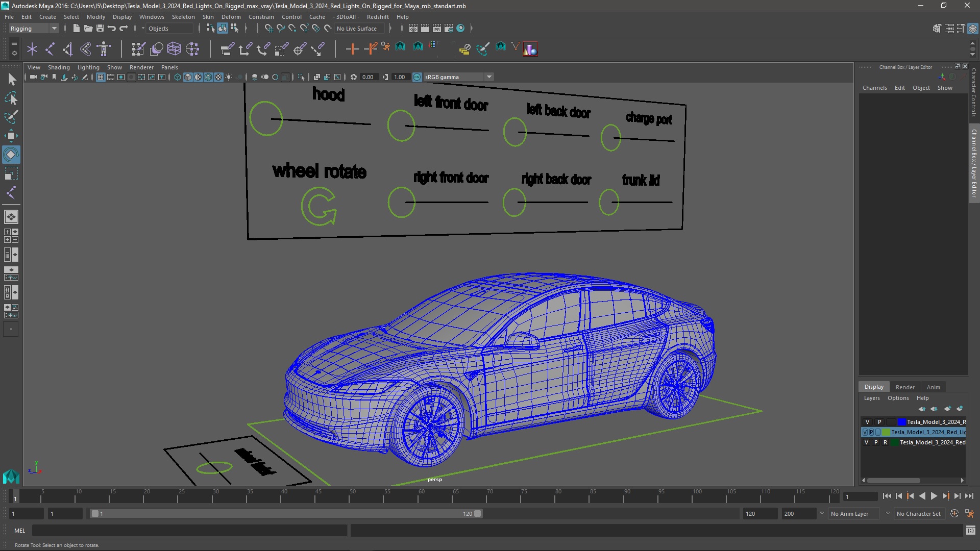Click the Create Joint shelf icon

point(50,49)
